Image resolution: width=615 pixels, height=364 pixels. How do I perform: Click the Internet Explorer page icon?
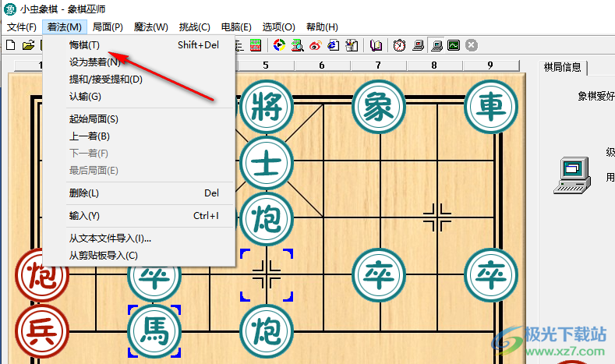[x=334, y=45]
